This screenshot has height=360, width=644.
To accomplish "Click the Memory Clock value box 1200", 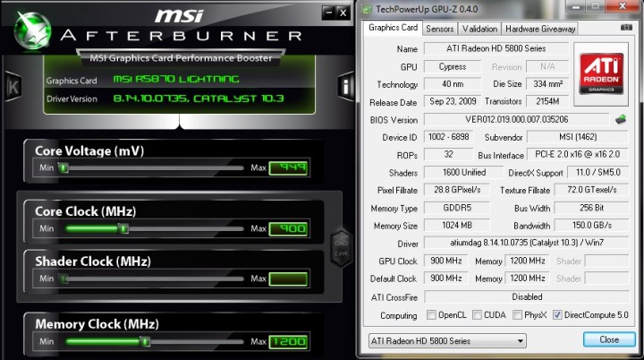I will pyautogui.click(x=288, y=341).
